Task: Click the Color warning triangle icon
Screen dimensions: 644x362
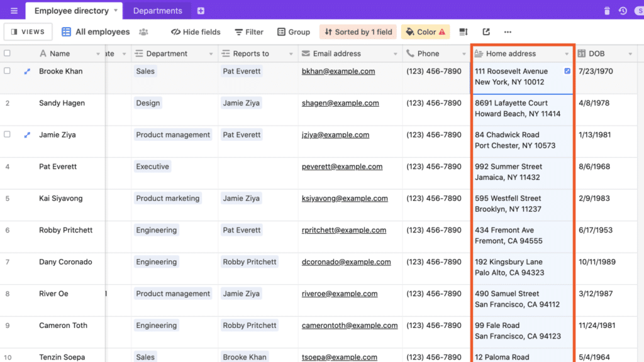Action: click(x=442, y=32)
